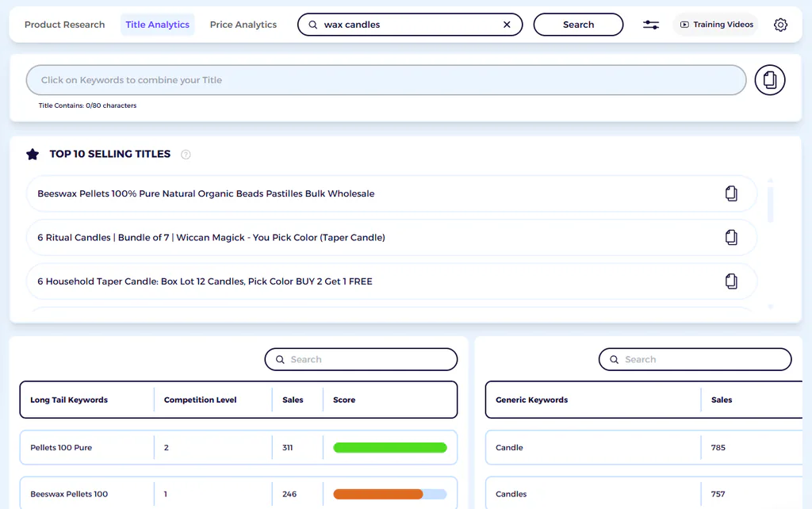Clear the wax candles search query
812x509 pixels.
(x=507, y=25)
